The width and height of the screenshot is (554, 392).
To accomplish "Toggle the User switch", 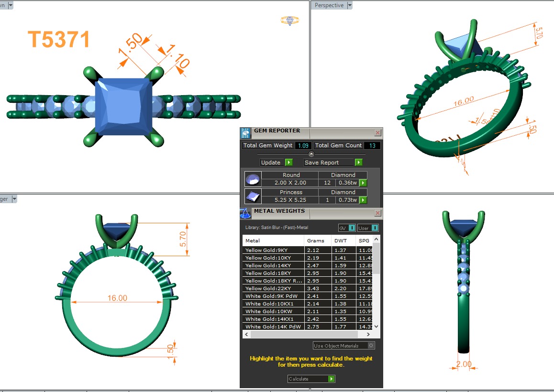I will coord(375,228).
